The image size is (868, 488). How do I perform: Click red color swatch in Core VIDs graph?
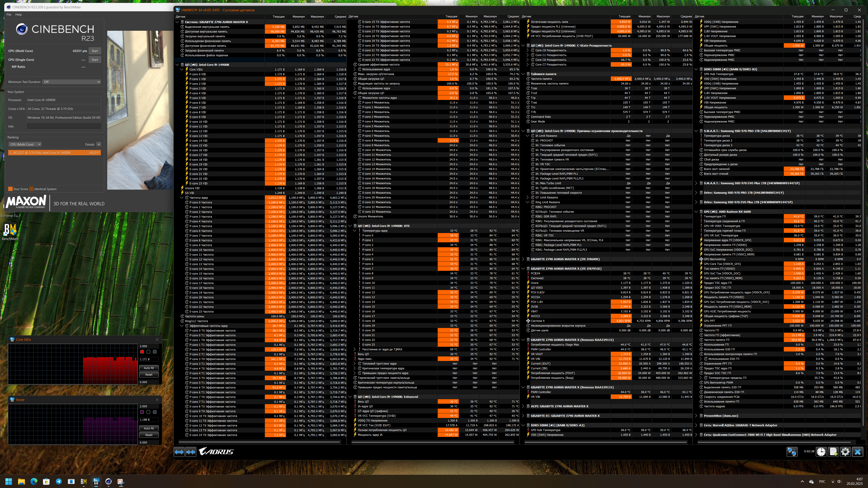pos(142,352)
